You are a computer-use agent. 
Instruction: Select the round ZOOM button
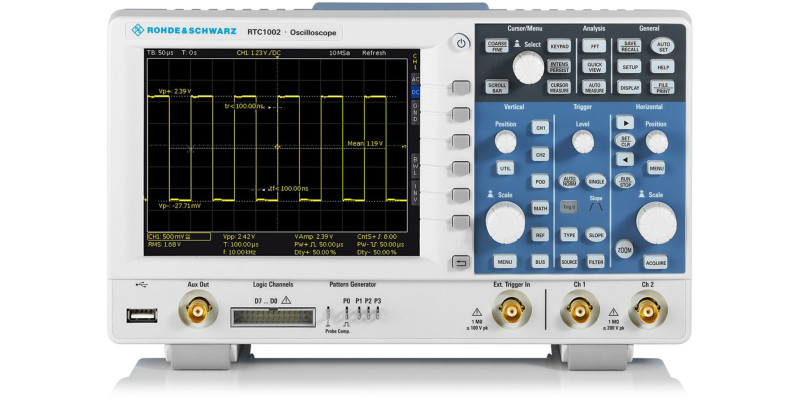coord(624,249)
